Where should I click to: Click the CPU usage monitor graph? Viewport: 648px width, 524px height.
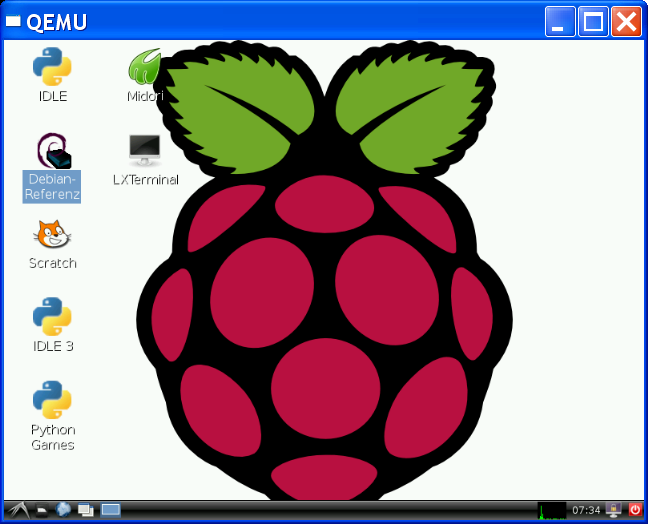point(552,511)
